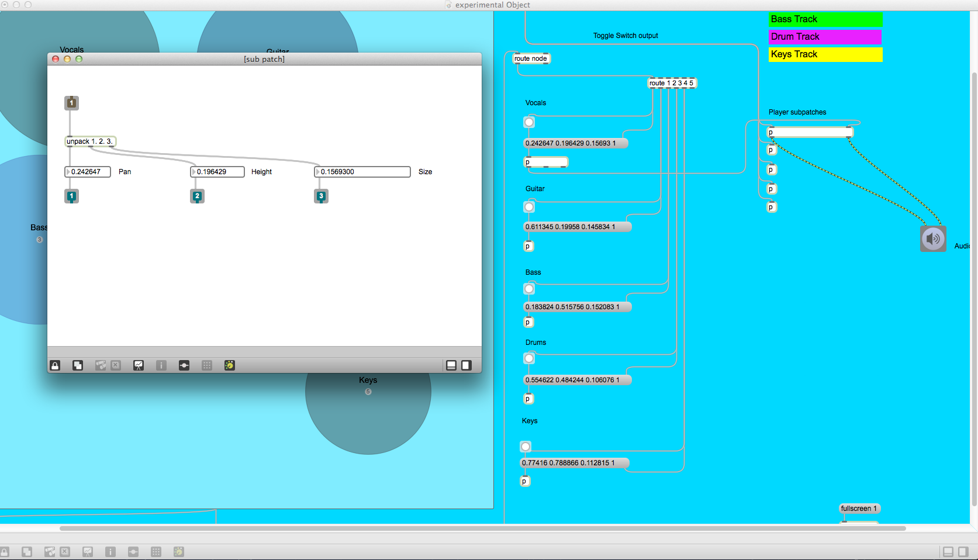Click message box 0.183824 0.515756 0.152083 1

(578, 307)
